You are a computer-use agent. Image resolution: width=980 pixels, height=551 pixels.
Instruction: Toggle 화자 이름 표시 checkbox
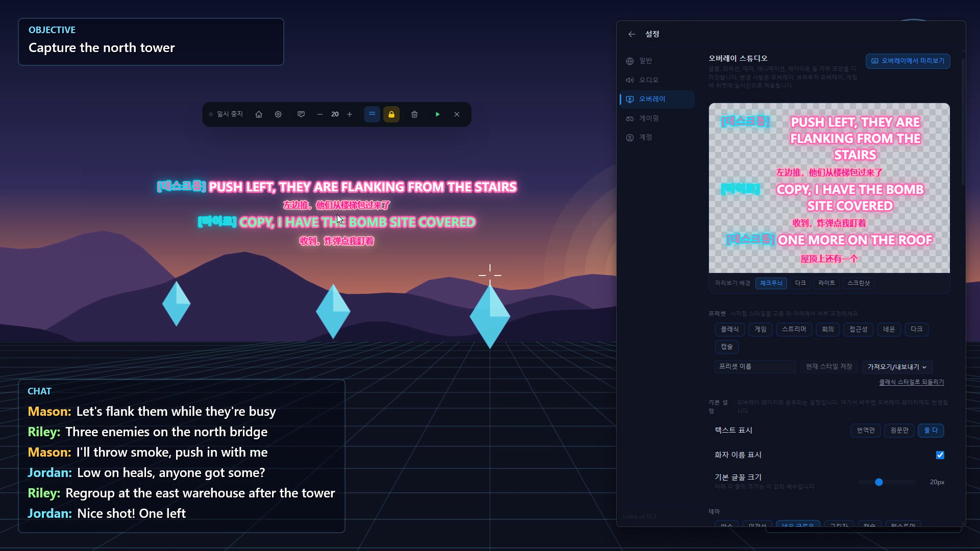point(940,455)
